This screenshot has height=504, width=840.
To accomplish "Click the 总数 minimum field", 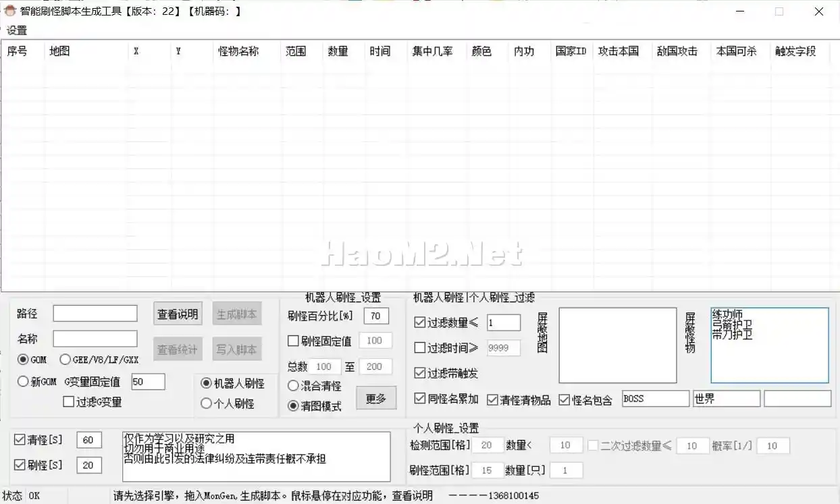I will (324, 366).
